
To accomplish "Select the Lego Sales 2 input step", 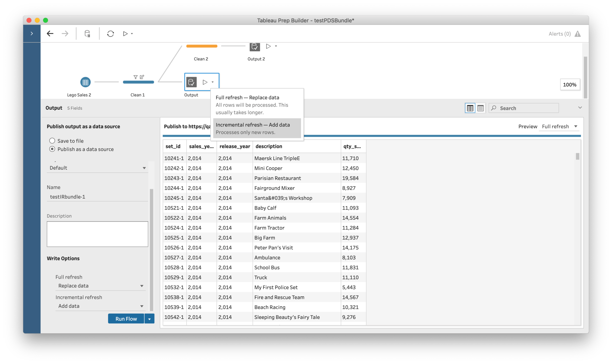I will (85, 82).
